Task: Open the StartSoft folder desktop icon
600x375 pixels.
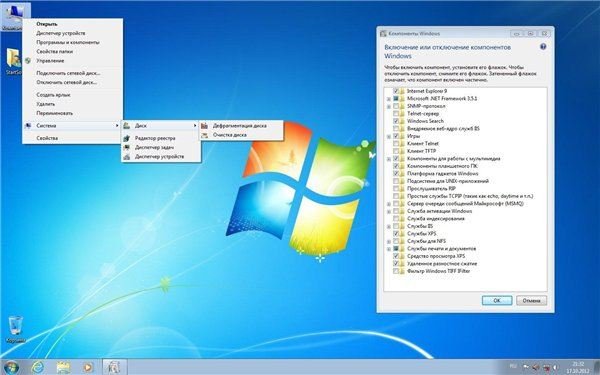Action: pos(13,61)
